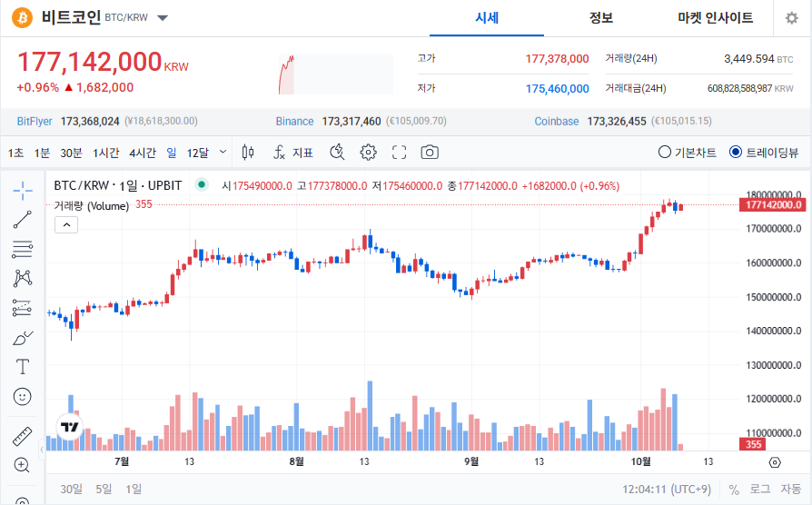Click the volume label 355 on axis
812x505 pixels.
pos(754,444)
